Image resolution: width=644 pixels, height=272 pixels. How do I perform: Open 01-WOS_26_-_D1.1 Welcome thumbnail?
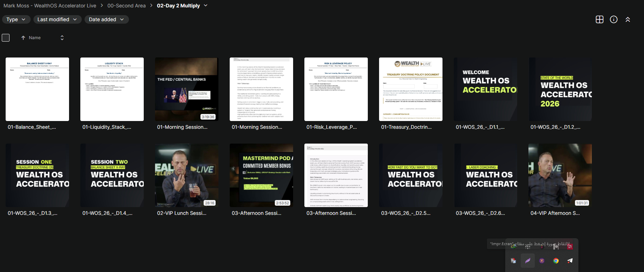(485, 89)
